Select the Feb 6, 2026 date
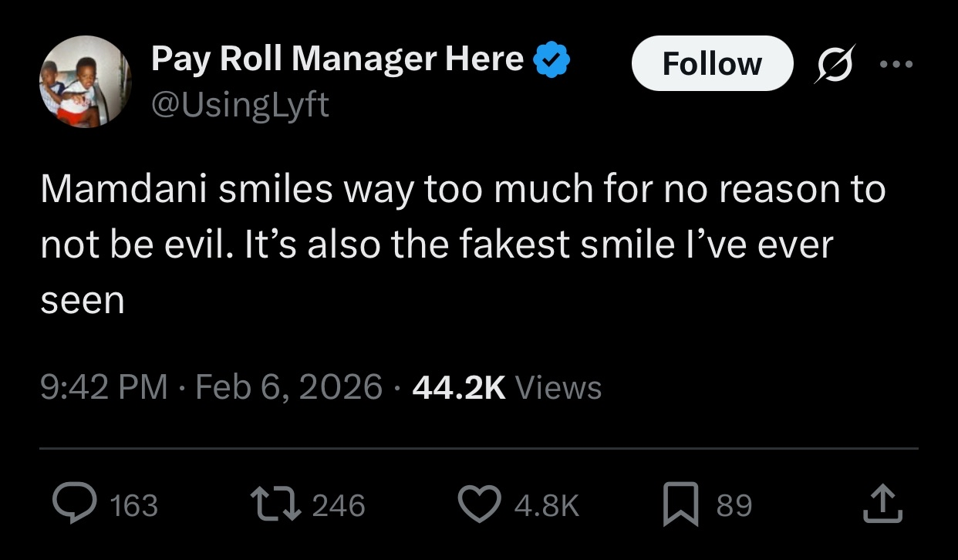This screenshot has width=958, height=560. pos(289,386)
